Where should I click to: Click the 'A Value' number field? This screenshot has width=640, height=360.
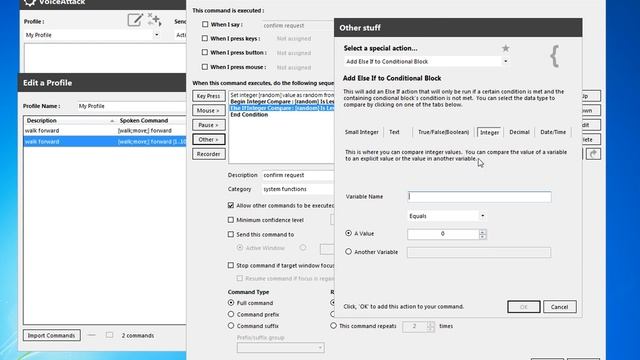tap(443, 234)
